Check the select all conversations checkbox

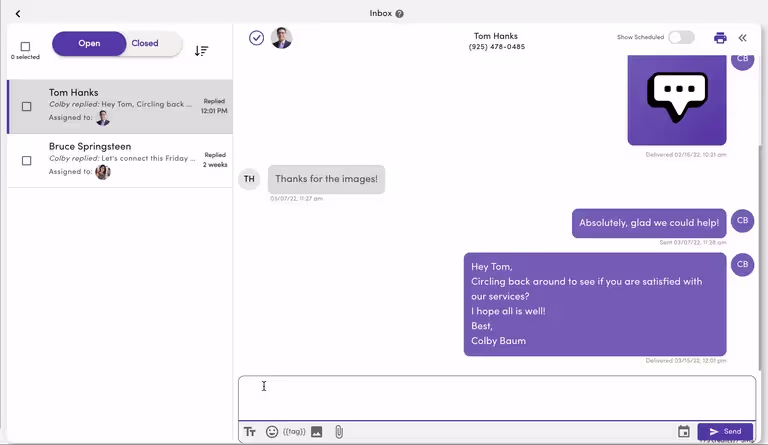26,46
